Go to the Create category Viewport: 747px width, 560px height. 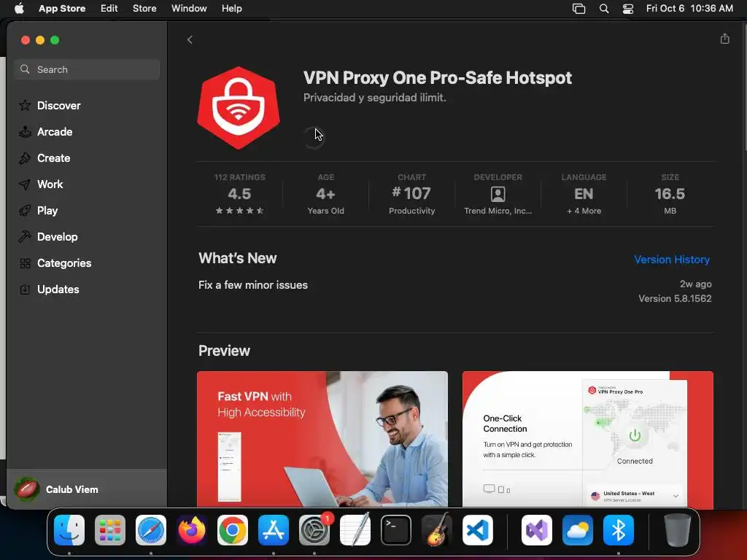click(x=44, y=158)
